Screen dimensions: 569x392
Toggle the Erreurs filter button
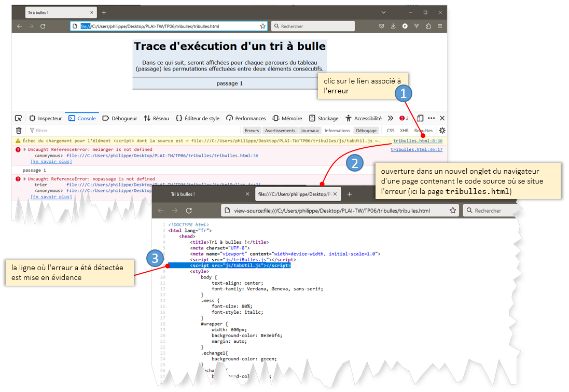tap(252, 131)
